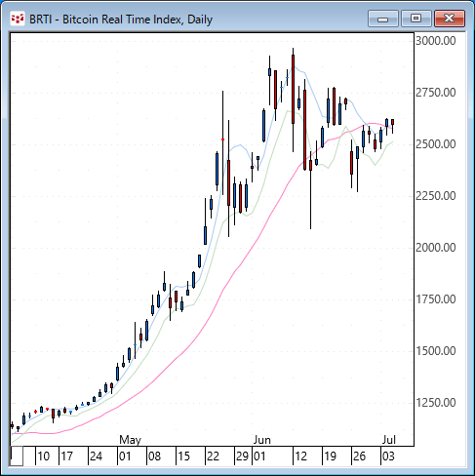Click date 15 on time axis
Viewport: 475px width, 476px height.
[x=183, y=456]
